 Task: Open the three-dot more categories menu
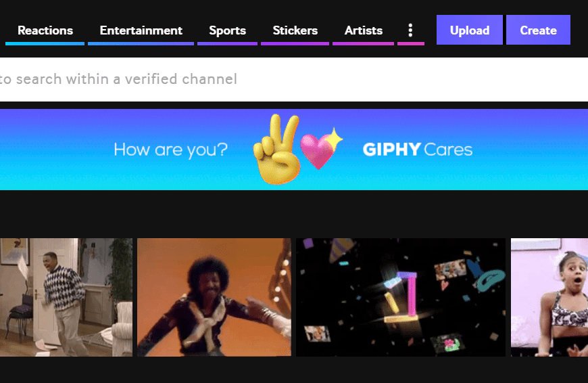point(411,30)
